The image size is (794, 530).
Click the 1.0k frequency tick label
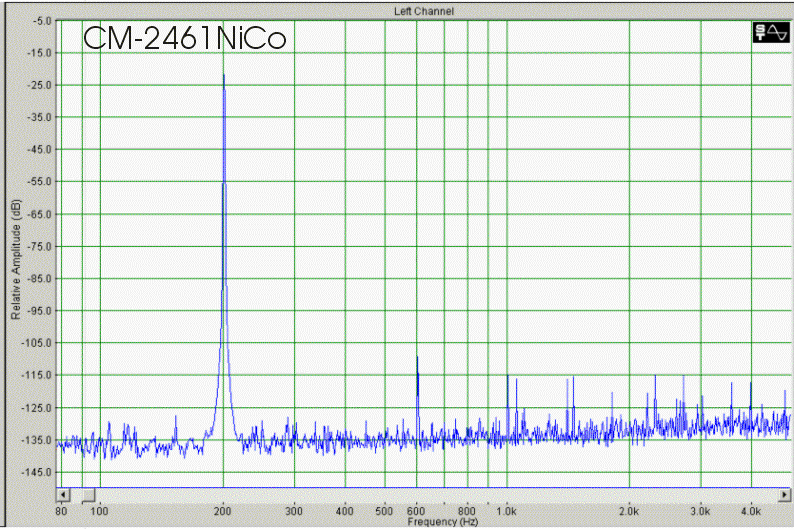point(507,511)
